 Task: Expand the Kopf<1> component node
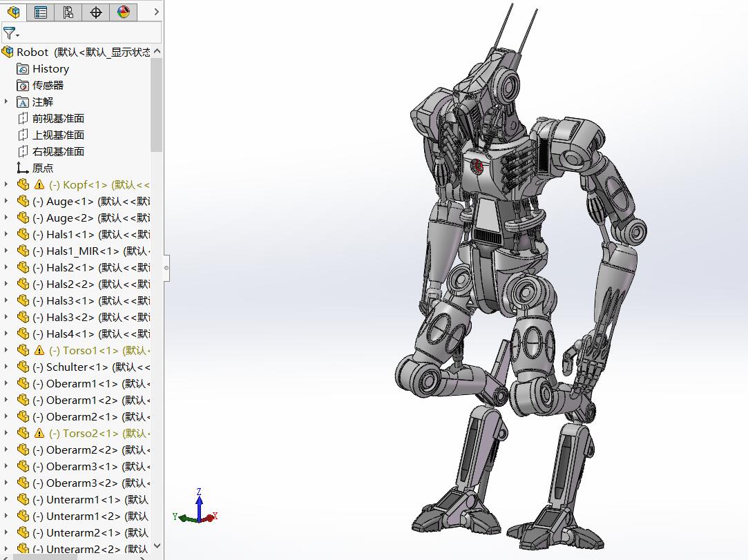click(6, 184)
